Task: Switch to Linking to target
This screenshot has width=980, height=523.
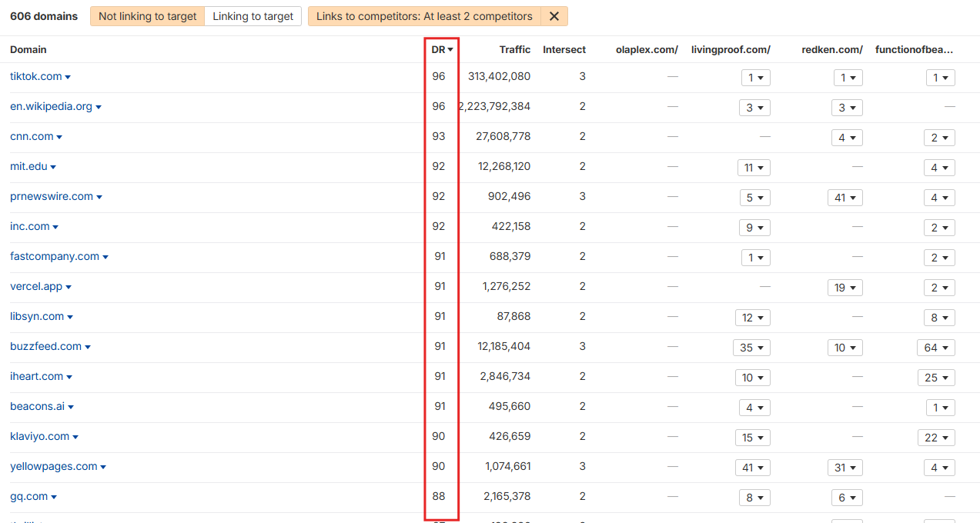Action: click(253, 16)
